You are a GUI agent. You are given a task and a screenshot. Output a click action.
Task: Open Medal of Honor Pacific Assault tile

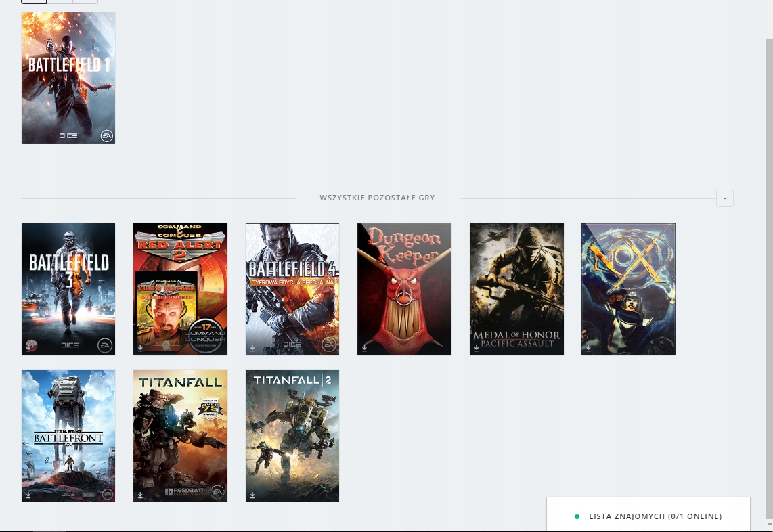[516, 289]
